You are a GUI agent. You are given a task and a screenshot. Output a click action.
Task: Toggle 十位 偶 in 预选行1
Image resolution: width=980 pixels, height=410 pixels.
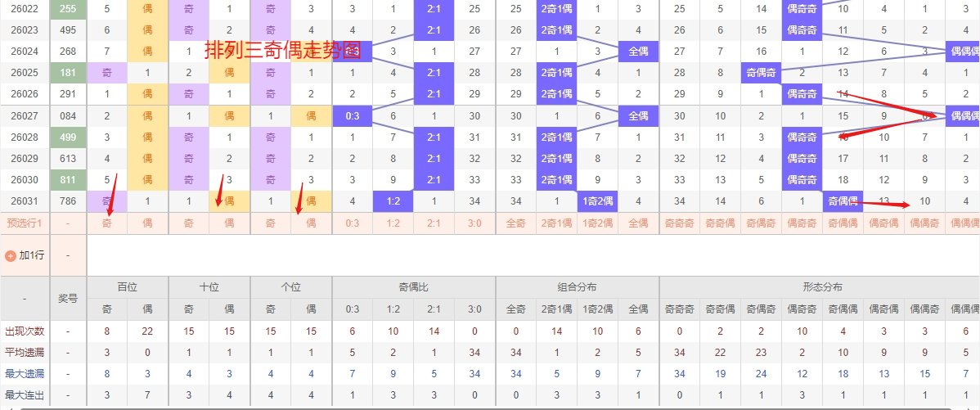230,223
